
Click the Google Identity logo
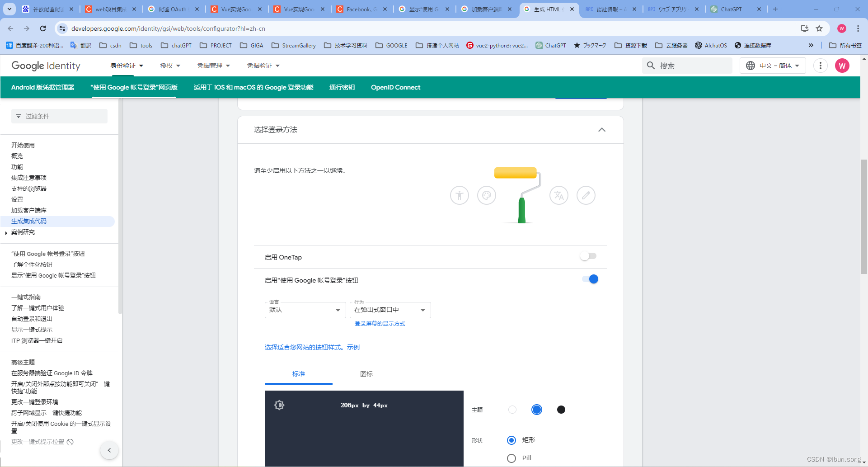[x=46, y=66]
